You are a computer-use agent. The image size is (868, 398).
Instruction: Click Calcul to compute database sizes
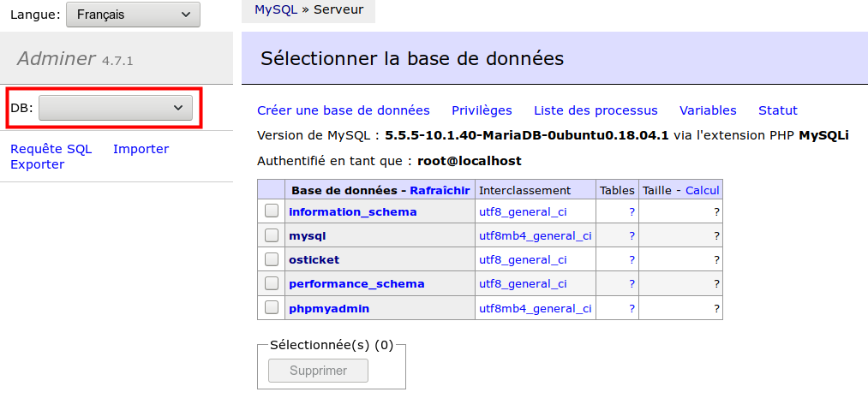702,190
